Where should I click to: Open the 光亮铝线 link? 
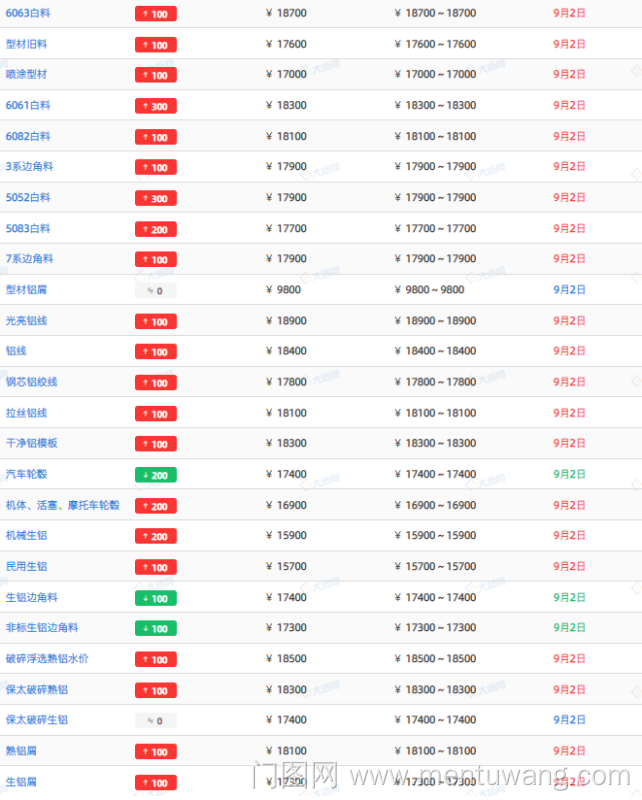tap(26, 321)
